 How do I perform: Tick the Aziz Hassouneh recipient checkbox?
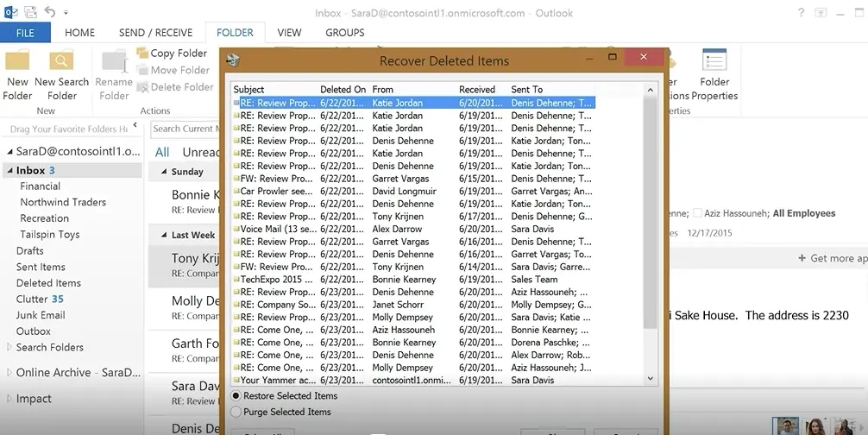click(x=697, y=213)
